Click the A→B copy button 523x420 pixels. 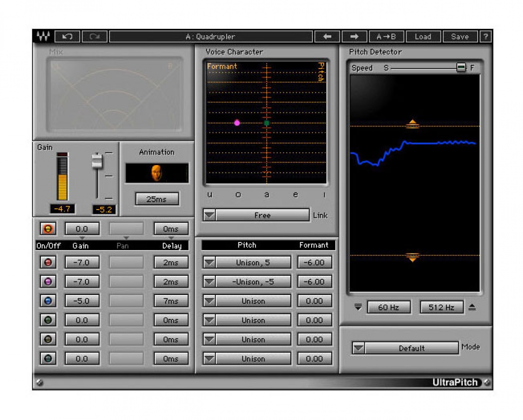386,37
